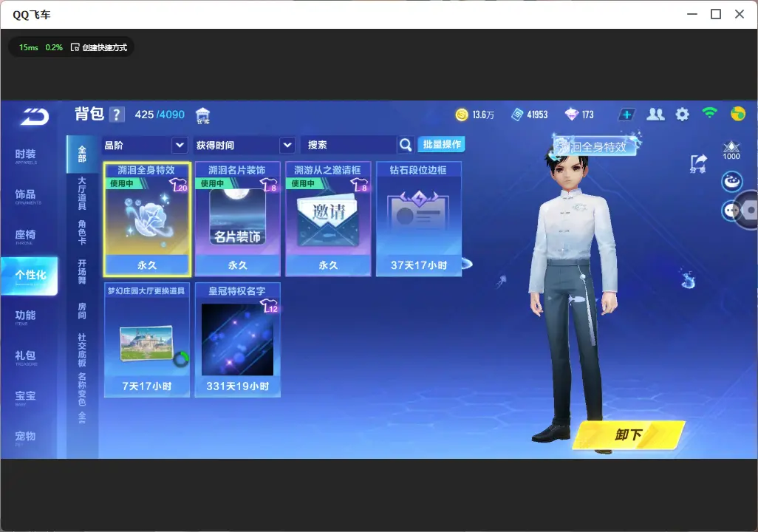Click the yellow-green ball icon at top right
Screen dimensions: 758x532
pos(738,114)
